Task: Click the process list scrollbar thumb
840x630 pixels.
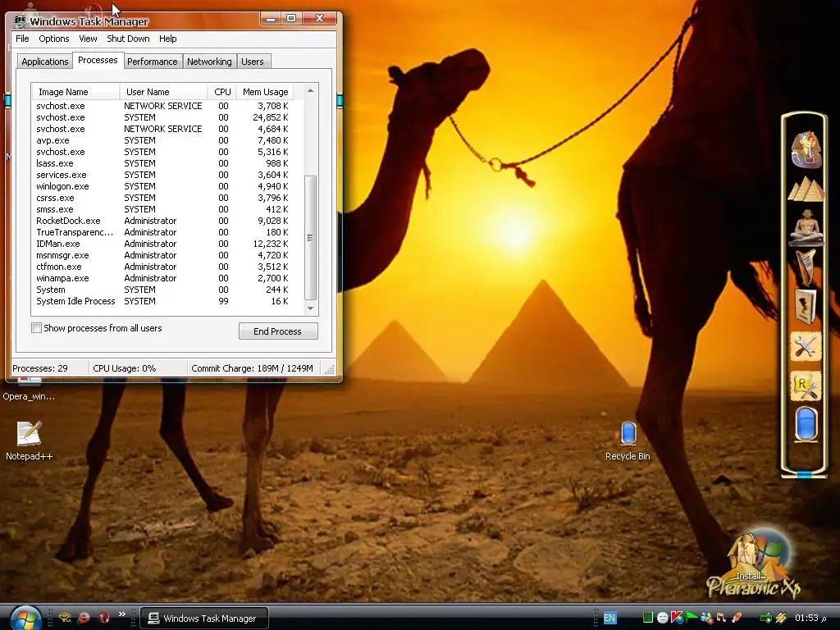Action: (x=310, y=238)
